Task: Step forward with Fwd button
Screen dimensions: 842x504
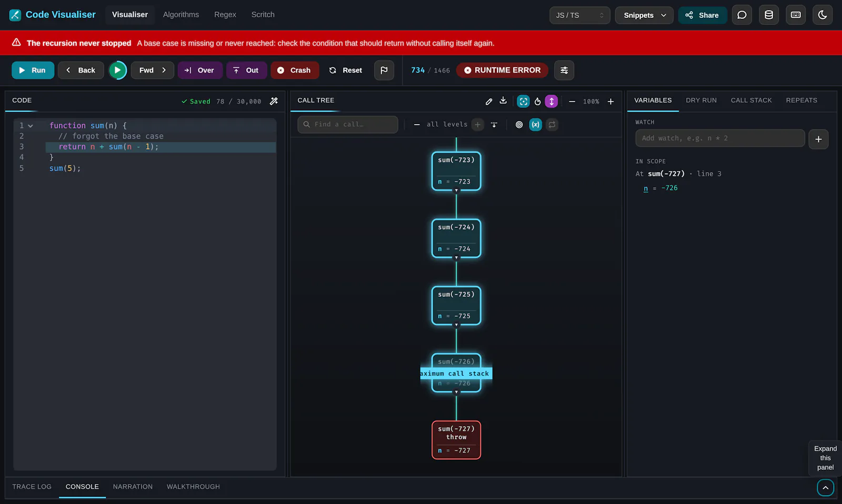Action: (x=152, y=70)
